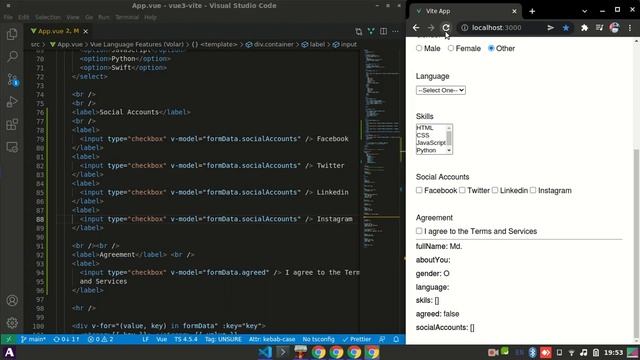The width and height of the screenshot is (640, 360).
Task: Click the share page icon in the address bar
Action: coord(550,28)
